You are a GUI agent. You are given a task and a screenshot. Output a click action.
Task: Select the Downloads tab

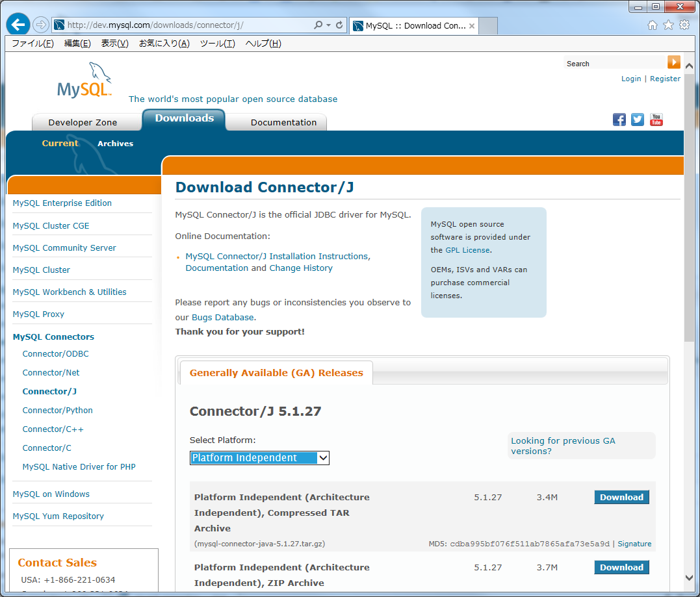point(185,119)
